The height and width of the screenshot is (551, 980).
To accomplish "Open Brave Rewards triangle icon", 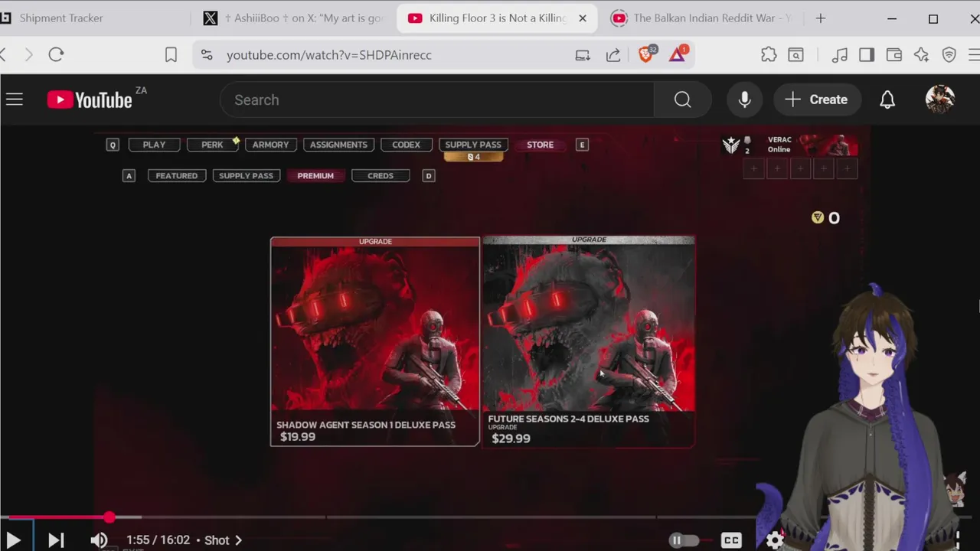I will [x=678, y=54].
